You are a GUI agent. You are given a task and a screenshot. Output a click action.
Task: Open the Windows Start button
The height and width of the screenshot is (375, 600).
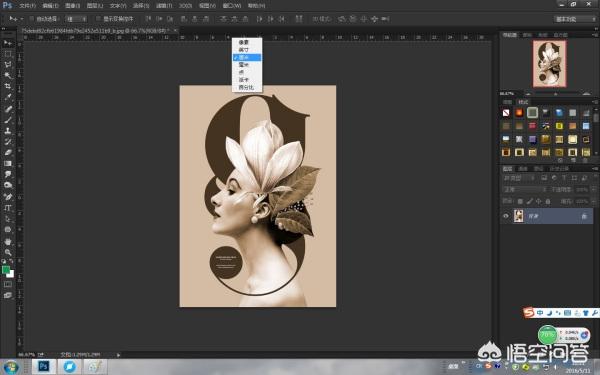tap(10, 367)
